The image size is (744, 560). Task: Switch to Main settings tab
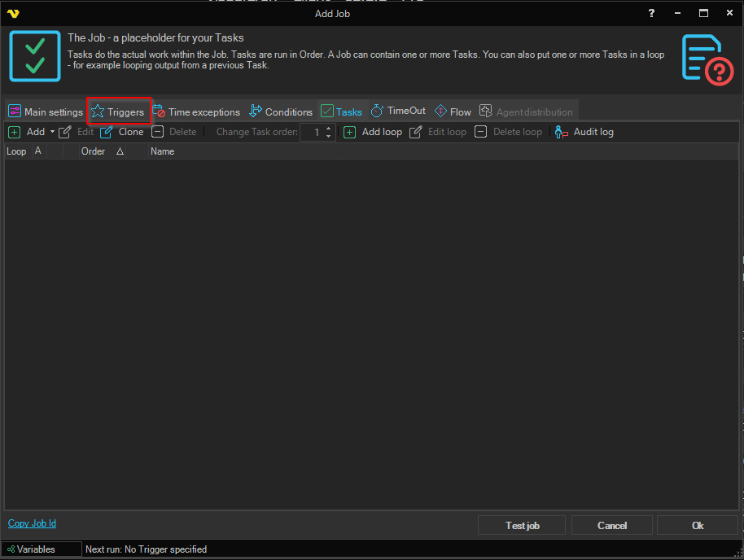pos(46,112)
